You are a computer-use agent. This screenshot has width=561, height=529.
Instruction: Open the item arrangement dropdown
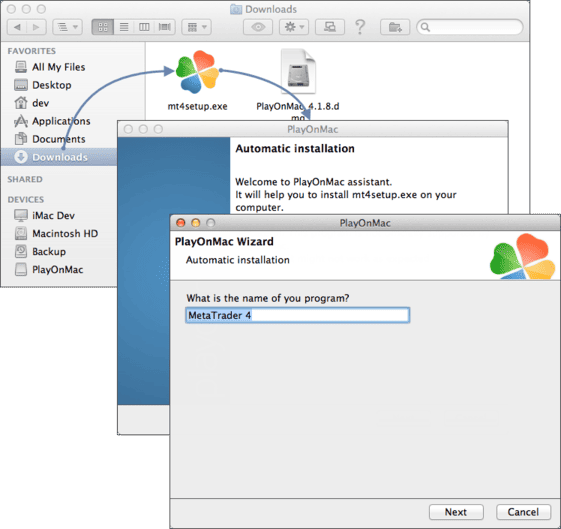pos(196,27)
